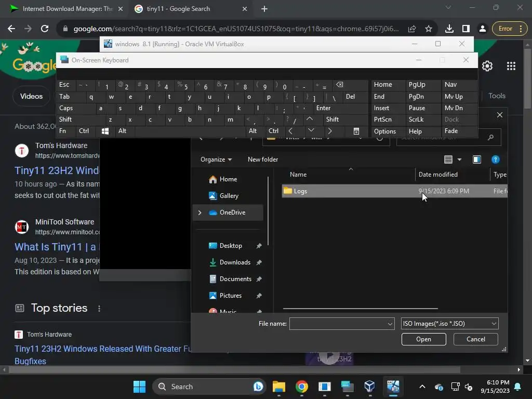Click New folder button
Image resolution: width=532 pixels, height=399 pixels.
click(x=262, y=159)
